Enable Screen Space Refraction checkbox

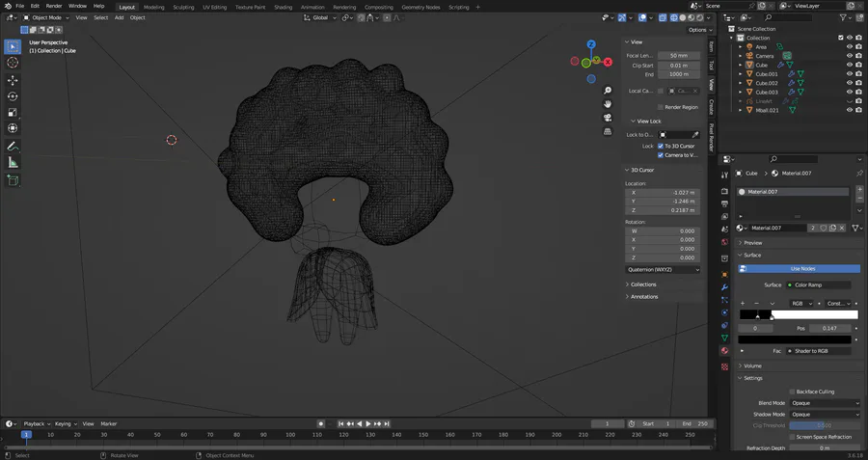(x=792, y=437)
